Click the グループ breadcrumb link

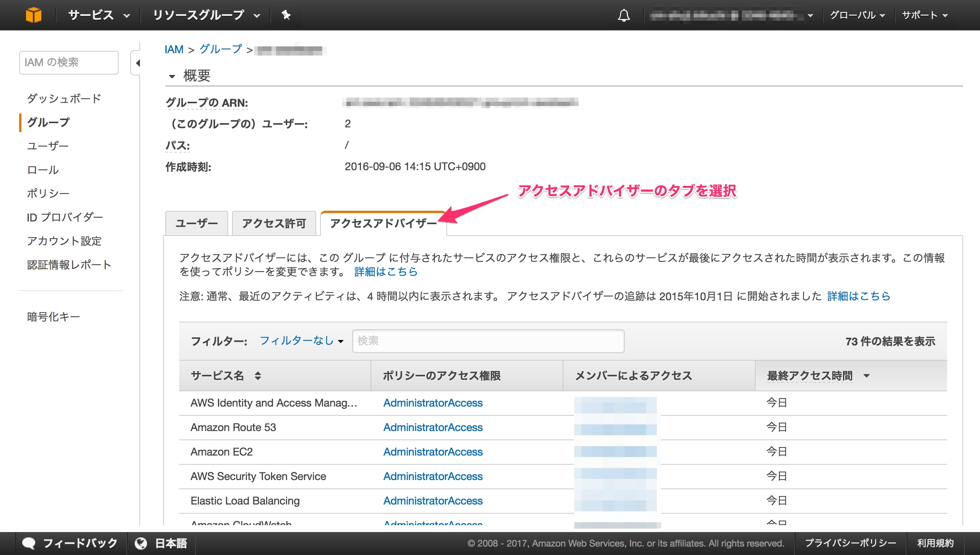(221, 49)
